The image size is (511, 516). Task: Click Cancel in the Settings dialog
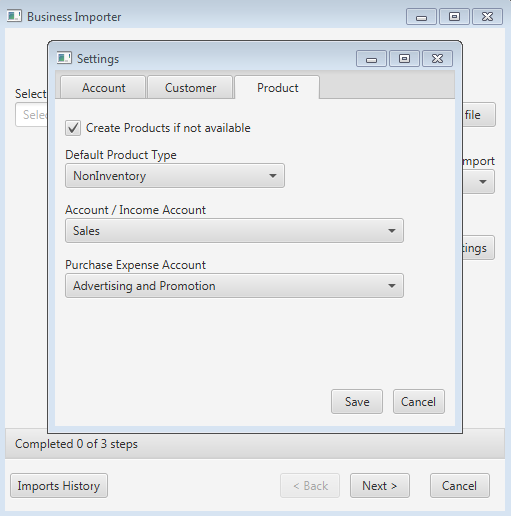pos(419,401)
